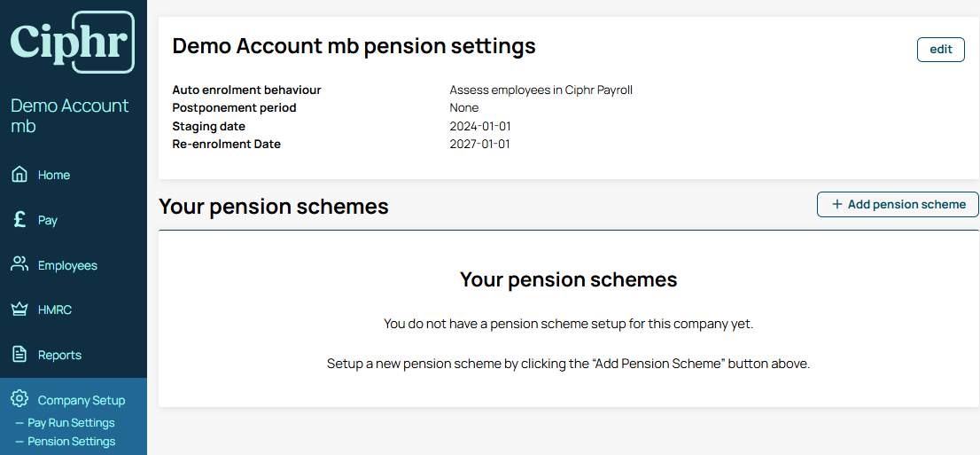Click Add pension scheme button
This screenshot has width=980, height=455.
[898, 204]
